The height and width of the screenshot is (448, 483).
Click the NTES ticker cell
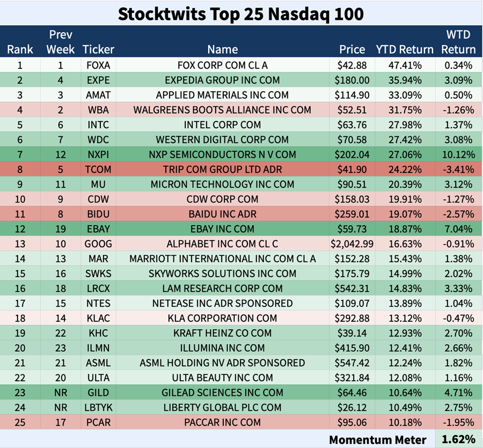(x=98, y=304)
